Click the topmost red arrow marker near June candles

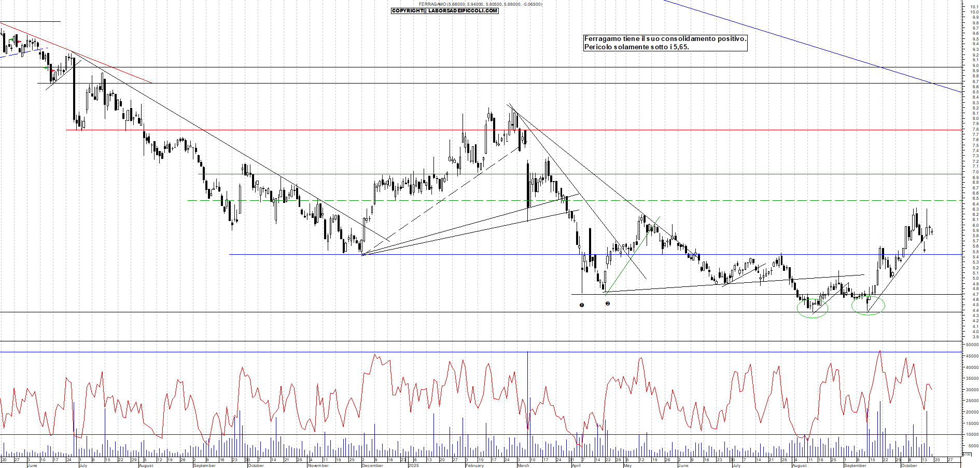point(19,42)
